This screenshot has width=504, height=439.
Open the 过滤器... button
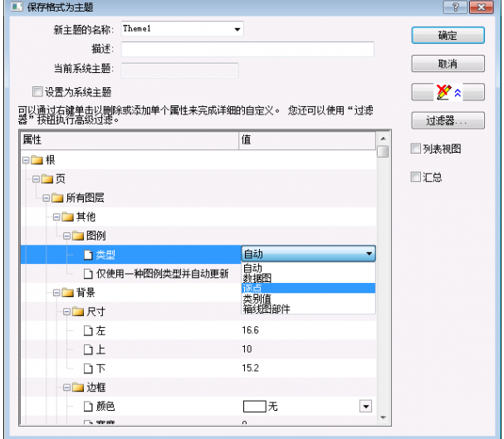(448, 120)
